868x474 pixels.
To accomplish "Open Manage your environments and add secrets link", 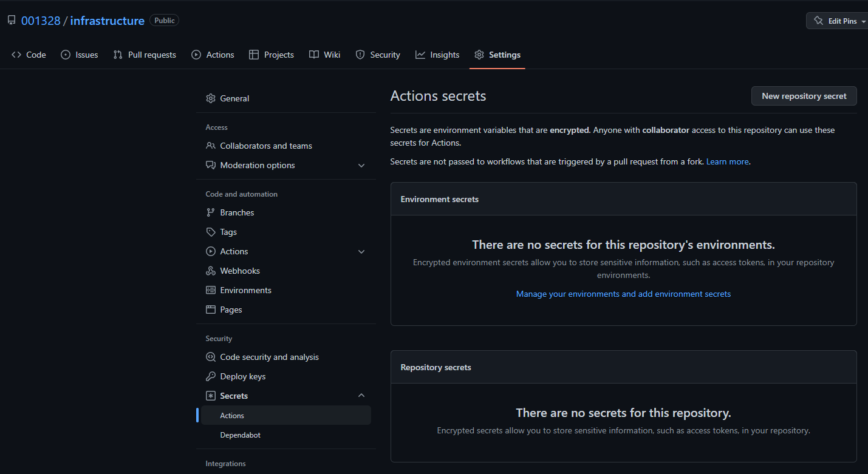I will 623,294.
